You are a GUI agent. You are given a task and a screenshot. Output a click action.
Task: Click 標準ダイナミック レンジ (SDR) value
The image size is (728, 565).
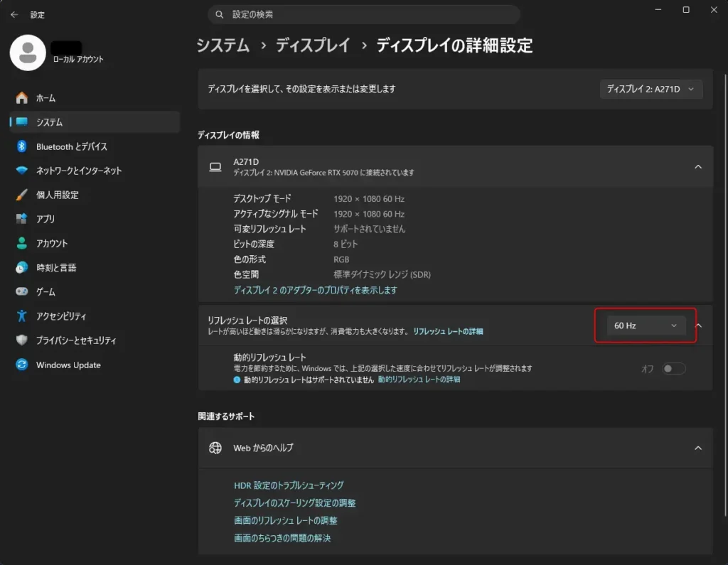click(x=382, y=274)
